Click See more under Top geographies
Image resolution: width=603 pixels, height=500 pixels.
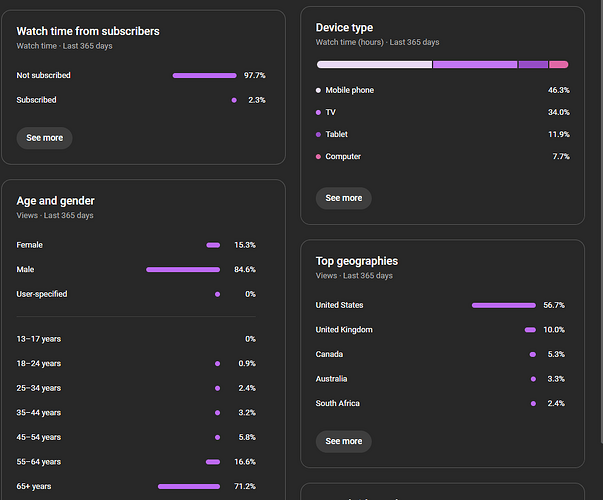(x=343, y=441)
